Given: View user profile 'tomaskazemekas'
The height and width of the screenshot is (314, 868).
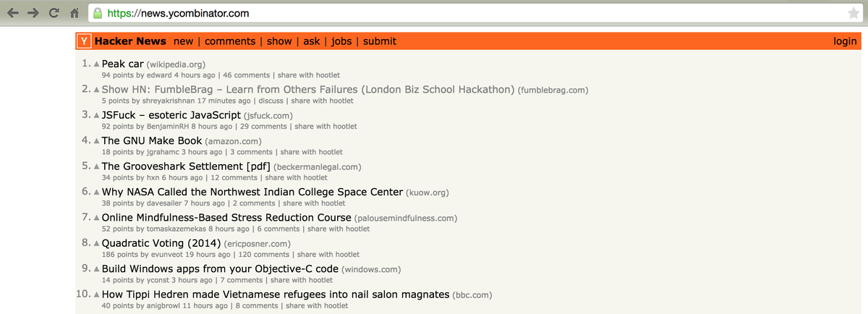Looking at the screenshot, I should click(x=176, y=229).
